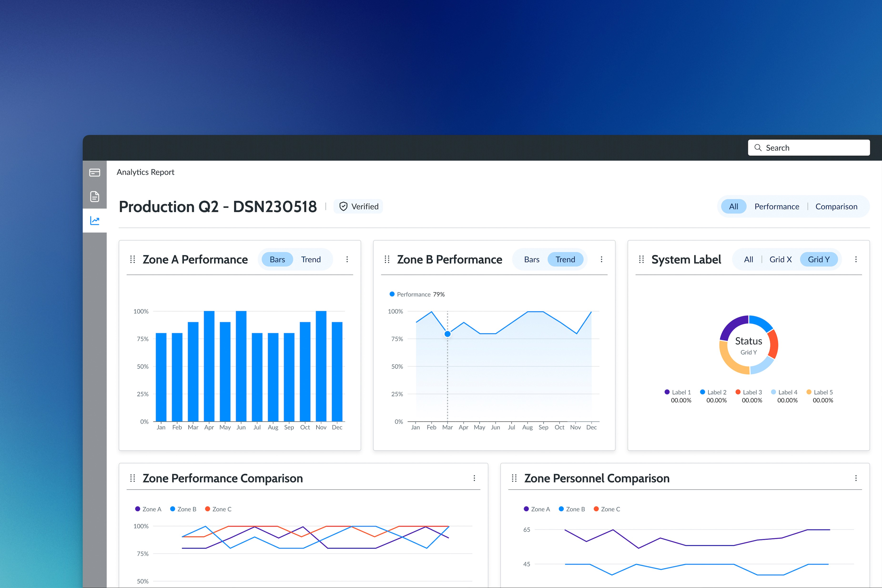Open System Label kebab menu
This screenshot has width=882, height=588.
click(856, 259)
